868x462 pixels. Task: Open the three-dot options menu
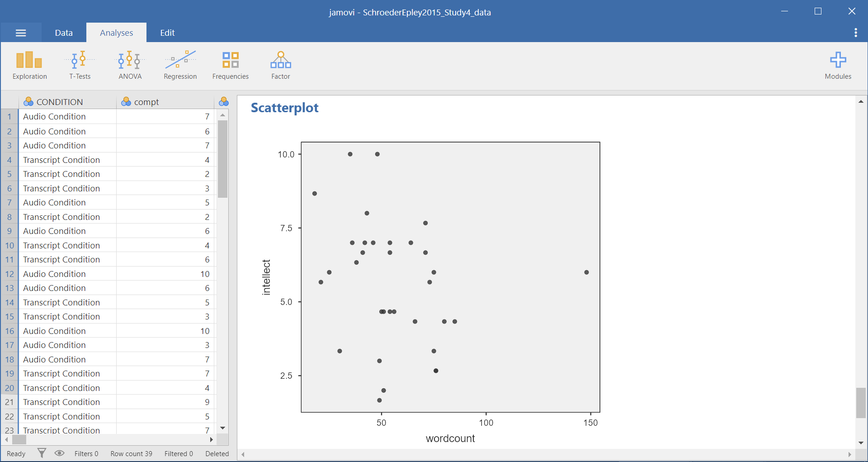point(855,33)
